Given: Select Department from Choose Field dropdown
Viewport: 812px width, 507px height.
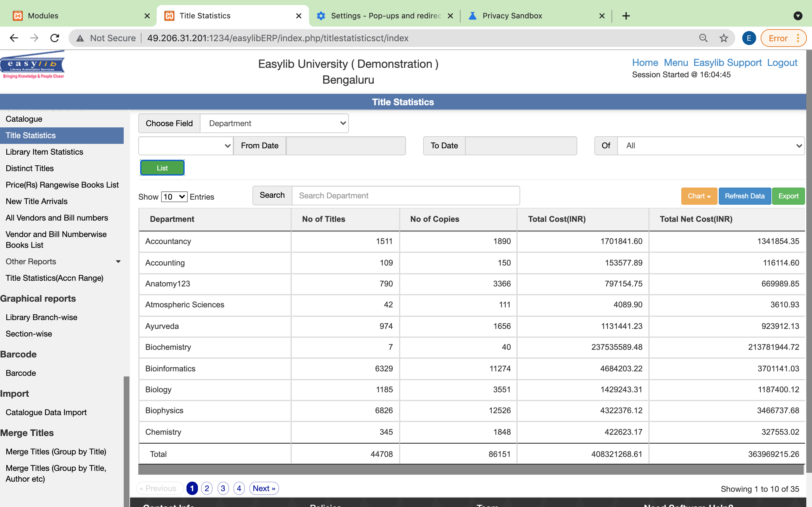Looking at the screenshot, I should coord(275,123).
